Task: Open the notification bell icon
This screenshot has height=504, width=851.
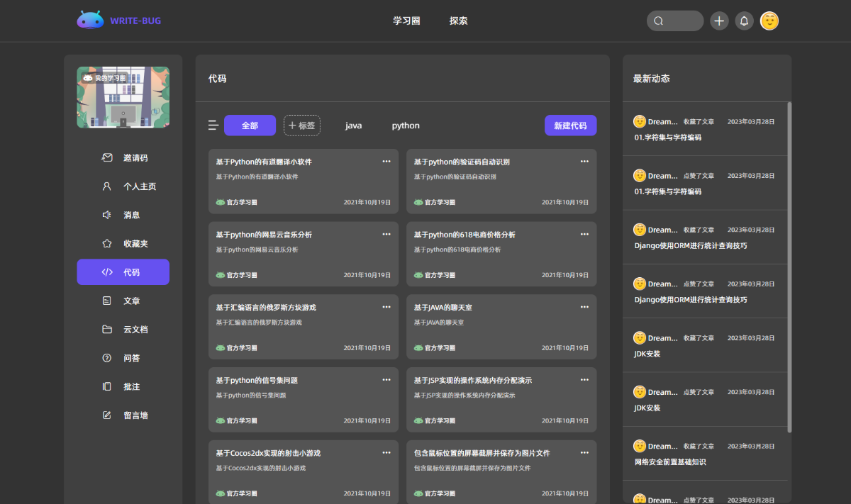Action: (x=744, y=21)
